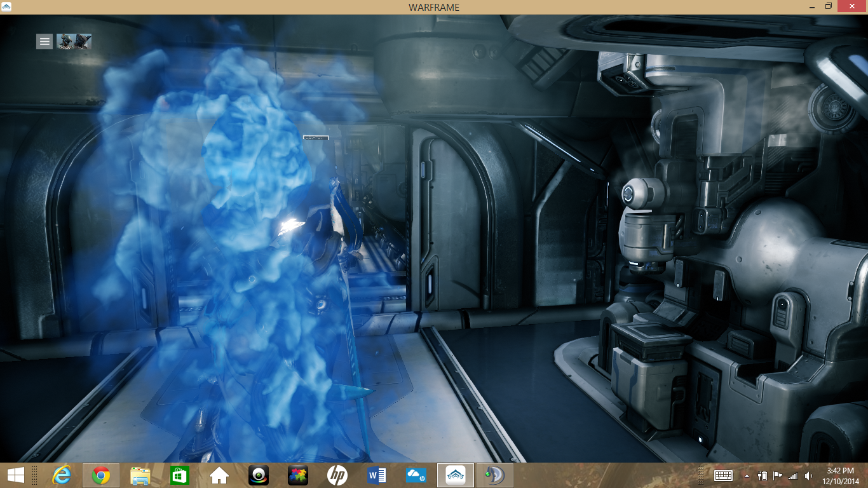Click the first player avatar glyph
The width and height of the screenshot is (868, 488).
65,41
